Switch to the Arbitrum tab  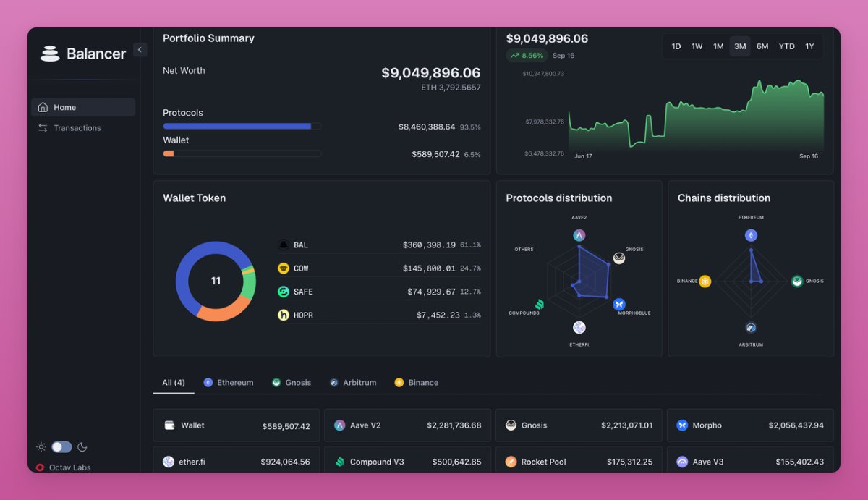tap(353, 383)
